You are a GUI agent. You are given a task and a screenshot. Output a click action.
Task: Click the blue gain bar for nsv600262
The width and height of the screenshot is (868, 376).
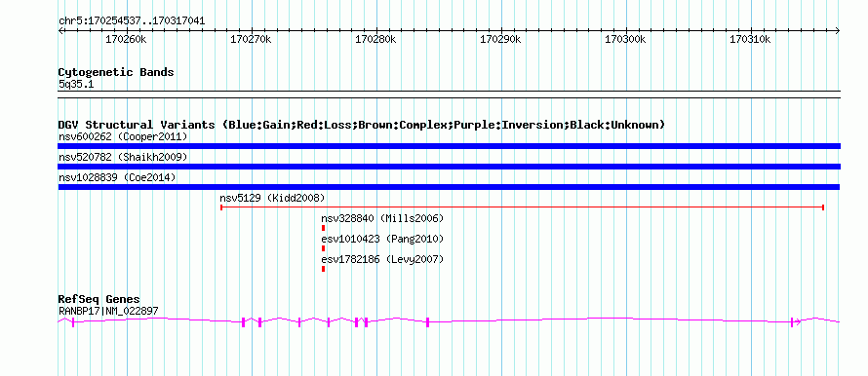click(x=449, y=146)
